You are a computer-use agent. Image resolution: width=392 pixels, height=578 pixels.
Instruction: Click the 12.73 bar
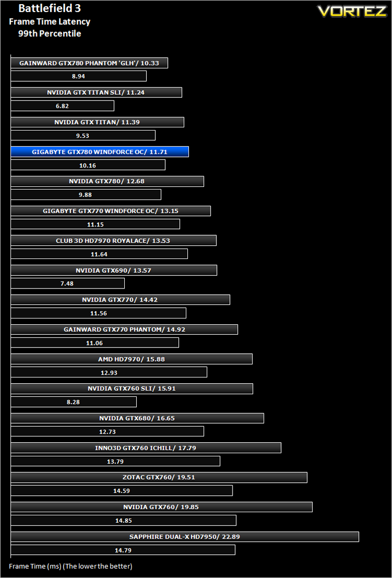pyautogui.click(x=107, y=432)
